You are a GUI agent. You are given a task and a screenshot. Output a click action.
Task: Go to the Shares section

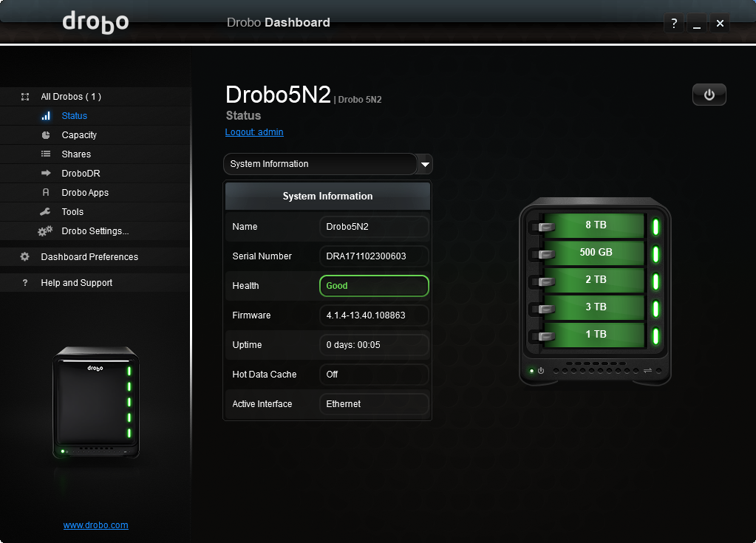76,154
